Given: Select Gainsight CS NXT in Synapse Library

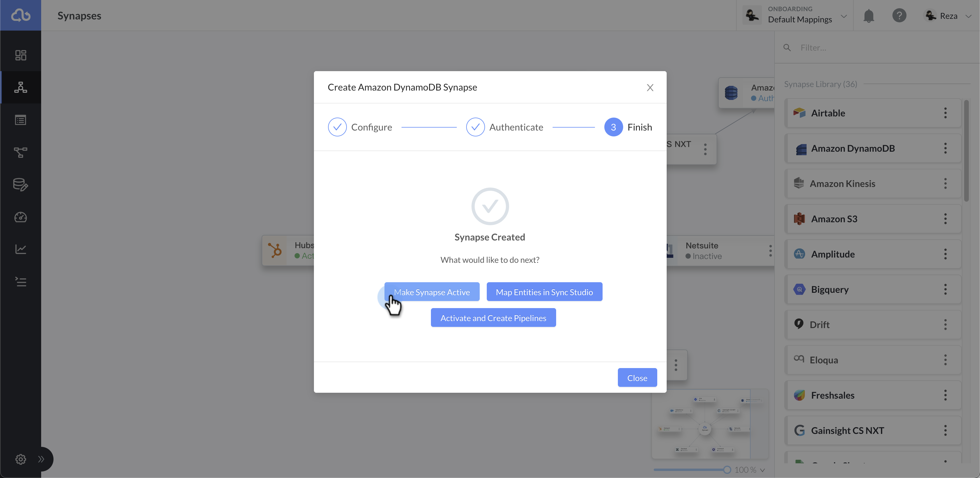Looking at the screenshot, I should [x=873, y=430].
